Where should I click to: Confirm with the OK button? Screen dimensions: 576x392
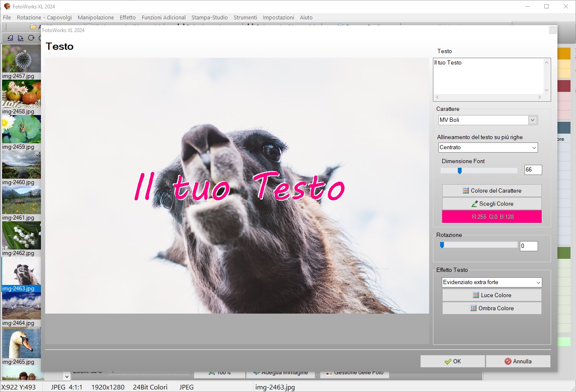tap(452, 361)
